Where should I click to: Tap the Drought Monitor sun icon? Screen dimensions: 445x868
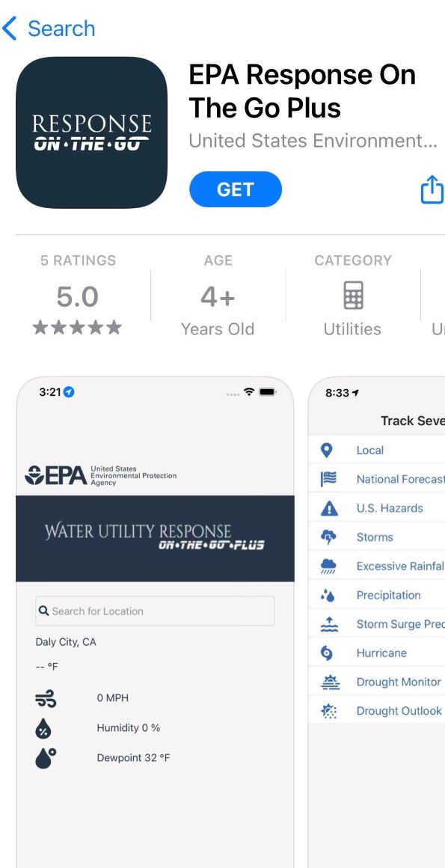click(x=329, y=682)
